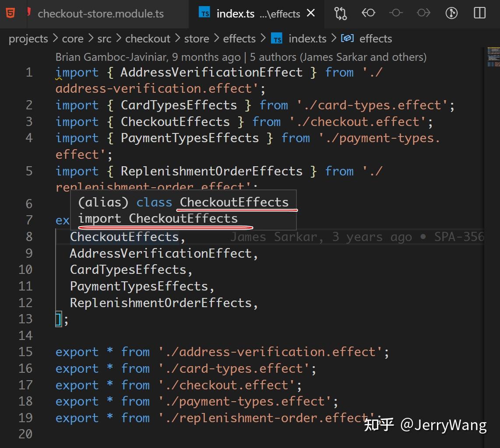Image resolution: width=500 pixels, height=448 pixels.
Task: Select the core breadcrumb
Action: (73, 39)
